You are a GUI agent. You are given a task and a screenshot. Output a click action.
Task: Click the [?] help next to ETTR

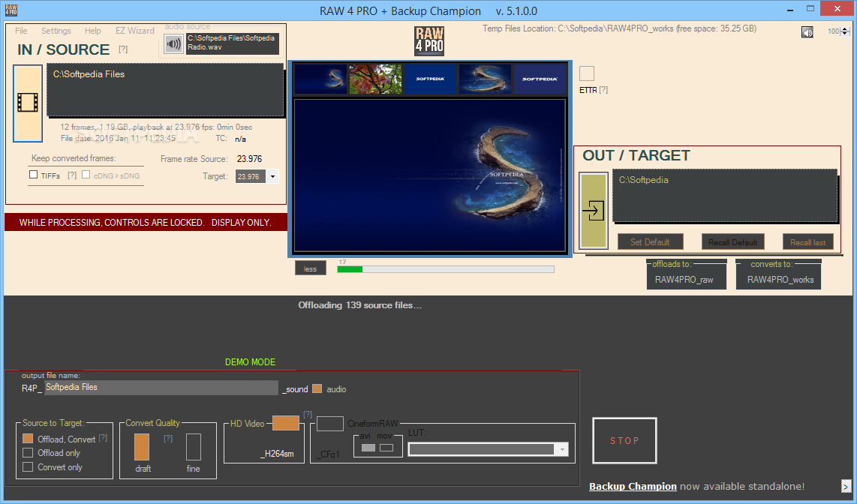click(603, 90)
